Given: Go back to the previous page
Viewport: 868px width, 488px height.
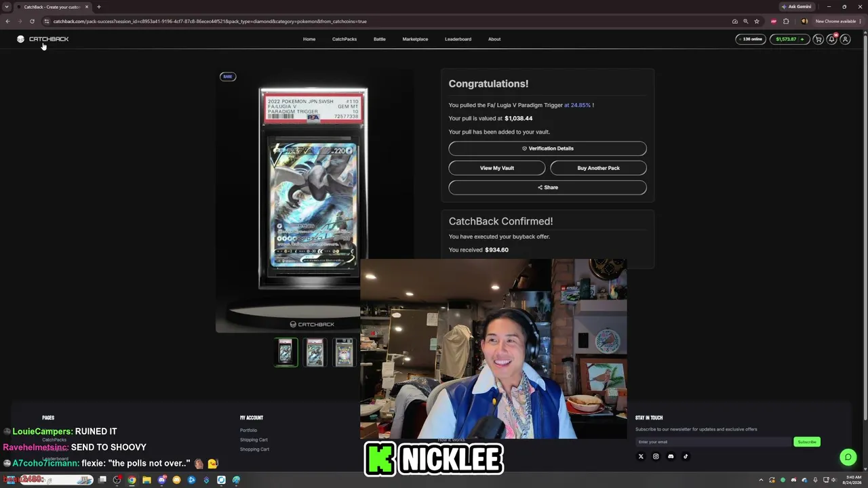Looking at the screenshot, I should pyautogui.click(x=7, y=21).
